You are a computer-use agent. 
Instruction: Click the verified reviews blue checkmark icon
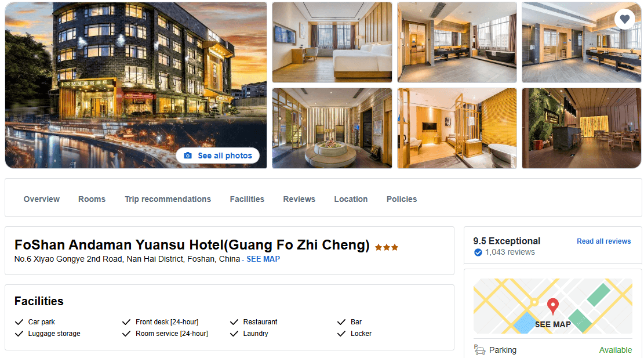pyautogui.click(x=478, y=252)
